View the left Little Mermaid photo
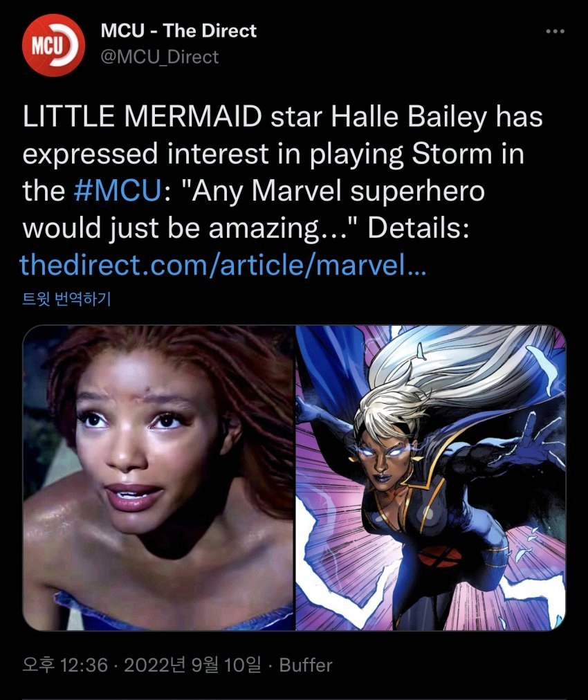 point(158,478)
